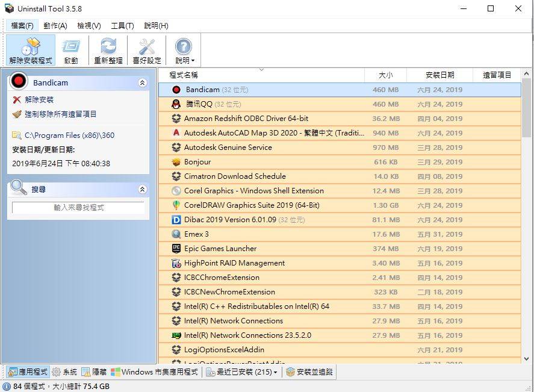Click the Dibac 2019 blue D icon

pos(176,220)
